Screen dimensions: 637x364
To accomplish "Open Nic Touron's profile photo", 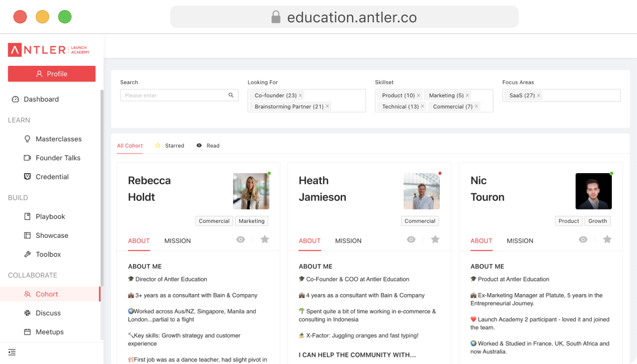I will tap(593, 191).
